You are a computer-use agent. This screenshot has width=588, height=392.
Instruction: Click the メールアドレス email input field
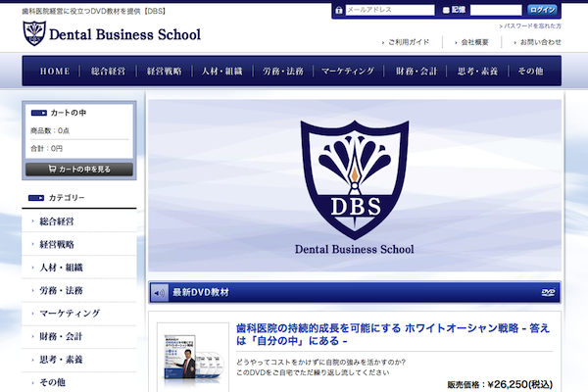(389, 10)
